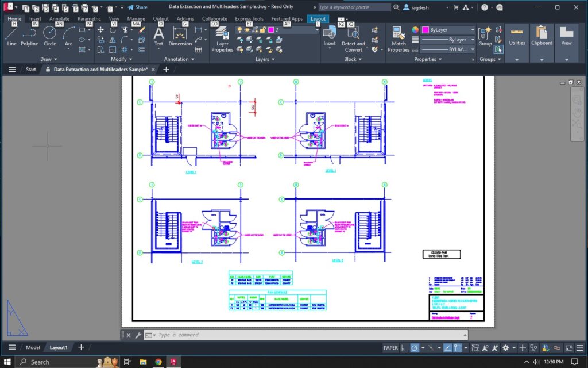Open the Parametric ribbon tab
This screenshot has height=368, width=588.
tap(89, 19)
